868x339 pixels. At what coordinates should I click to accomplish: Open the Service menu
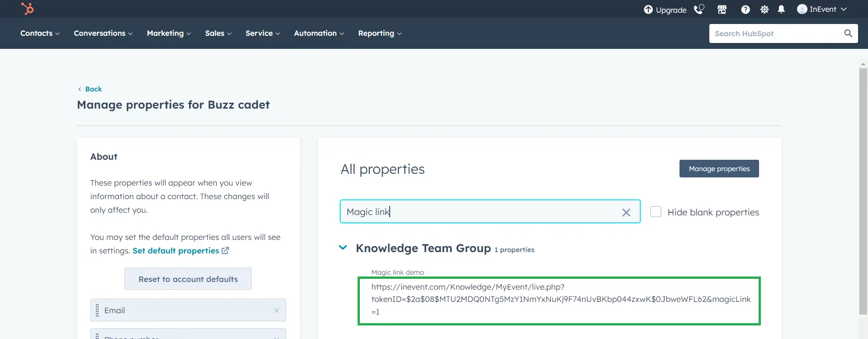[x=263, y=33]
